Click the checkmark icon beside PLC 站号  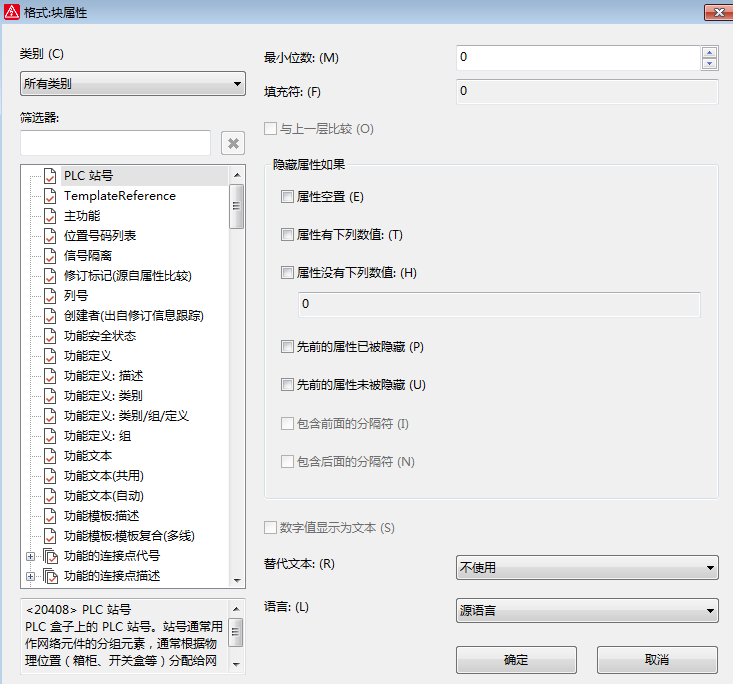(x=50, y=176)
